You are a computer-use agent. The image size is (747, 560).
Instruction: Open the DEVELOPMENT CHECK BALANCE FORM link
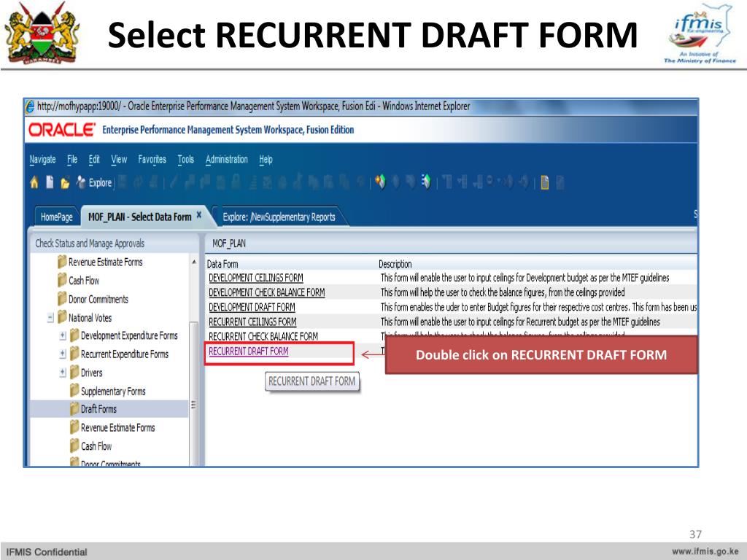click(x=267, y=292)
